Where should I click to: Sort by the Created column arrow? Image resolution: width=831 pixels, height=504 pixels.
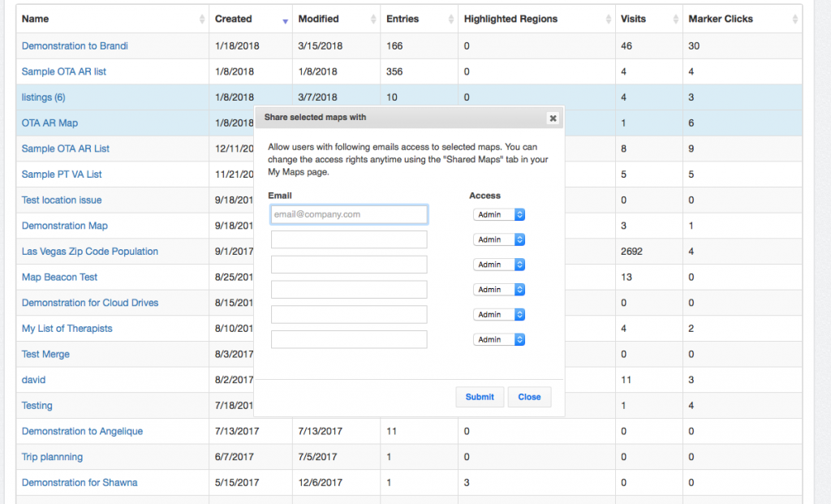click(284, 19)
